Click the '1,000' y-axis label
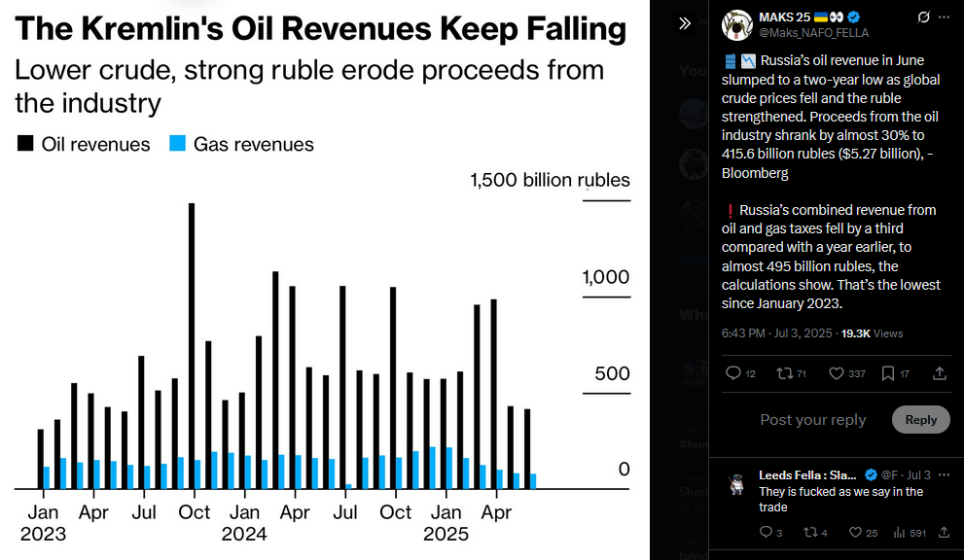Screen dimensions: 964x560 (606, 277)
